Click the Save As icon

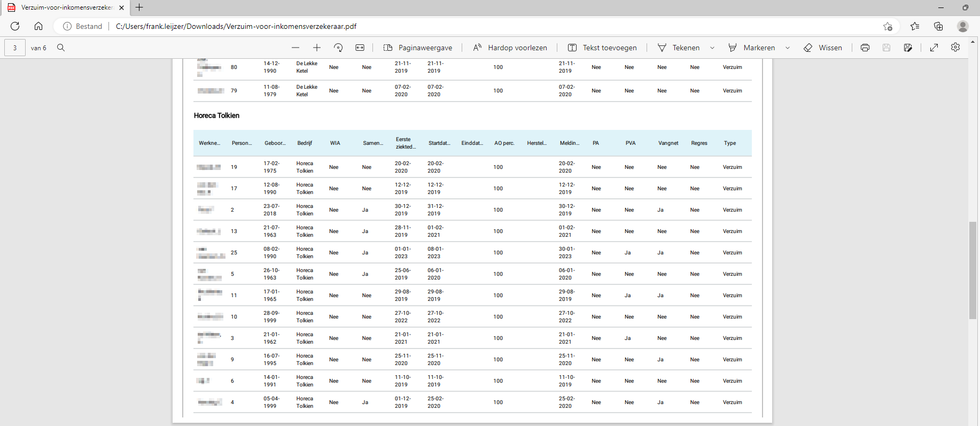(908, 48)
